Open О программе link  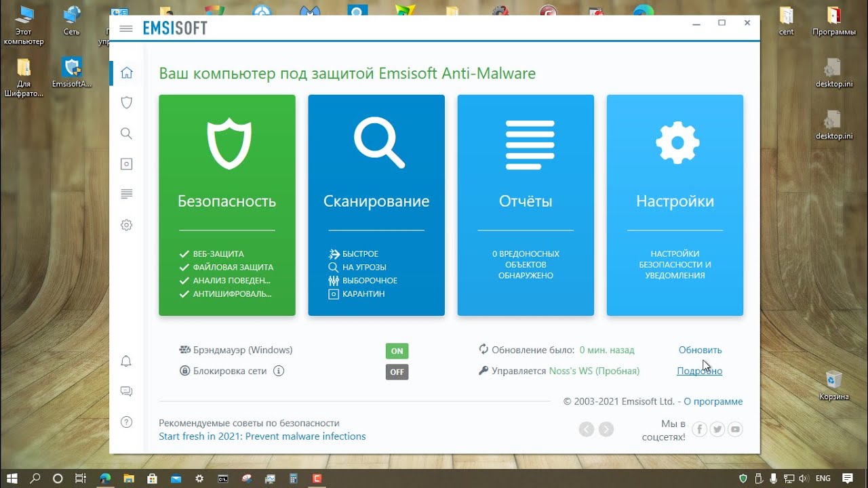[x=713, y=402]
